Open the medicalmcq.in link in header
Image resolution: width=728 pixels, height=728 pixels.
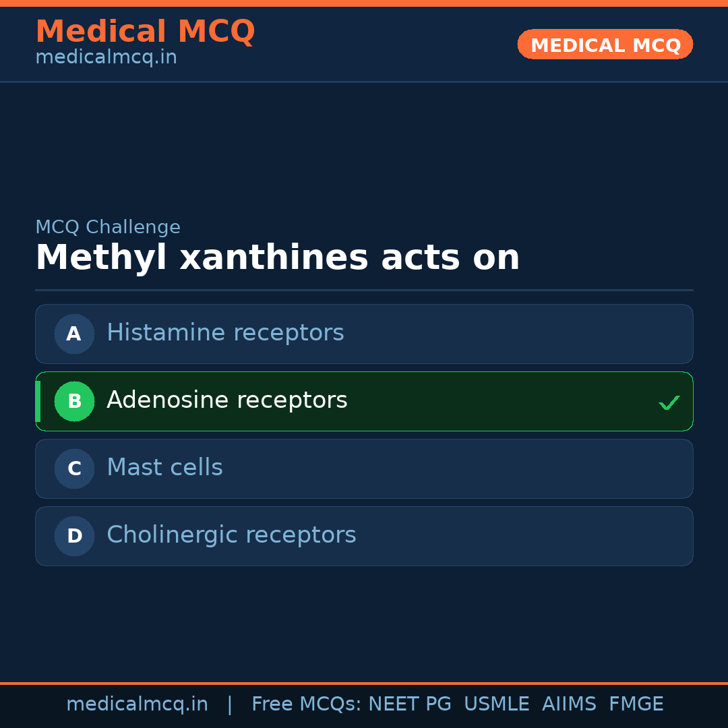(x=106, y=57)
